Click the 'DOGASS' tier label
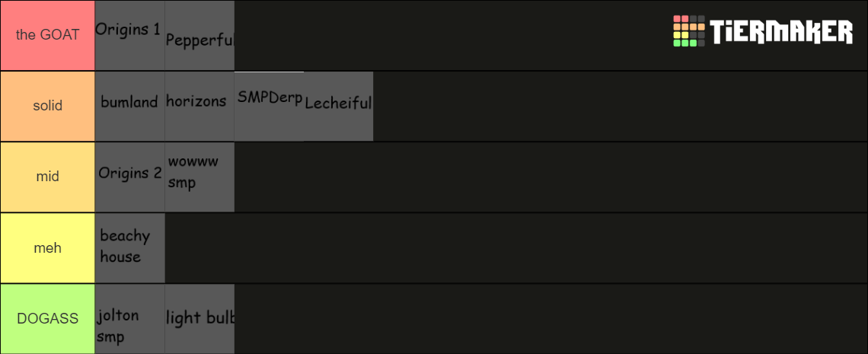868x354 pixels. [47, 318]
